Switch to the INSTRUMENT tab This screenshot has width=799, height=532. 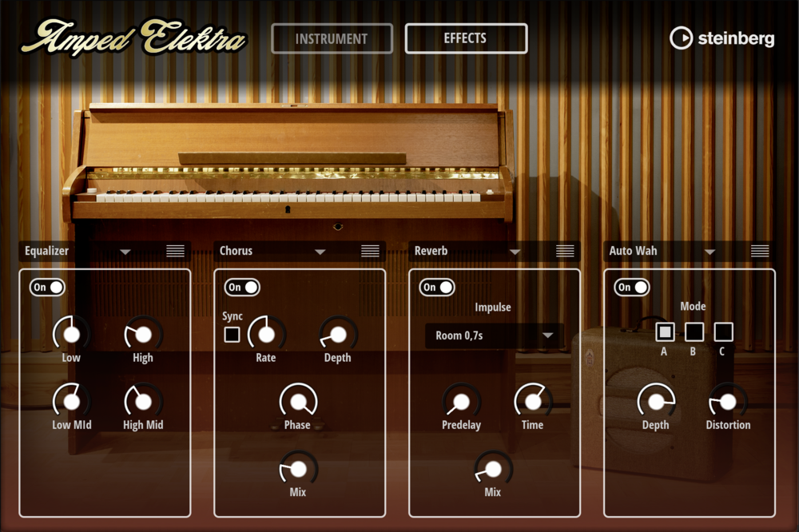(332, 38)
